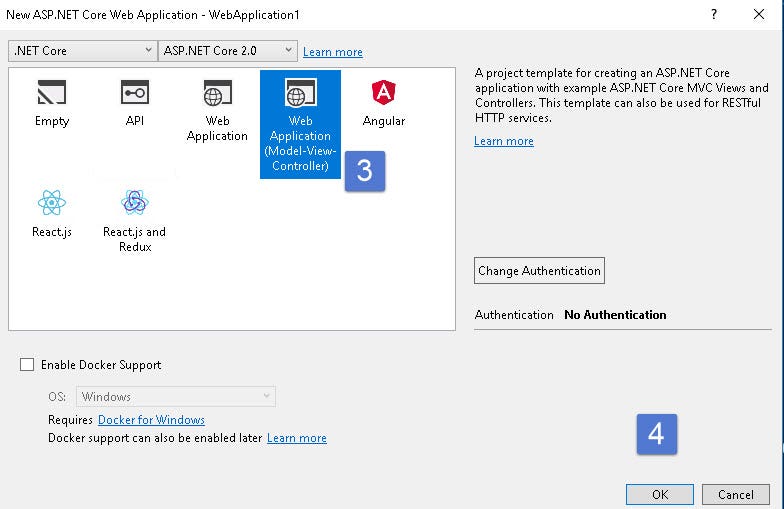
Task: Open Learn more link under template description
Action: (x=504, y=141)
